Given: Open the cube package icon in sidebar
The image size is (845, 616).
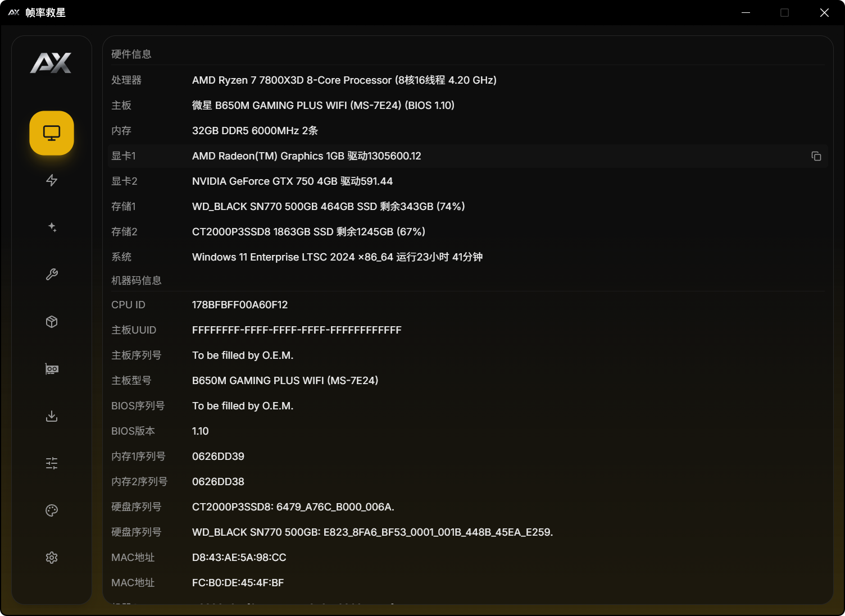Looking at the screenshot, I should (x=52, y=322).
